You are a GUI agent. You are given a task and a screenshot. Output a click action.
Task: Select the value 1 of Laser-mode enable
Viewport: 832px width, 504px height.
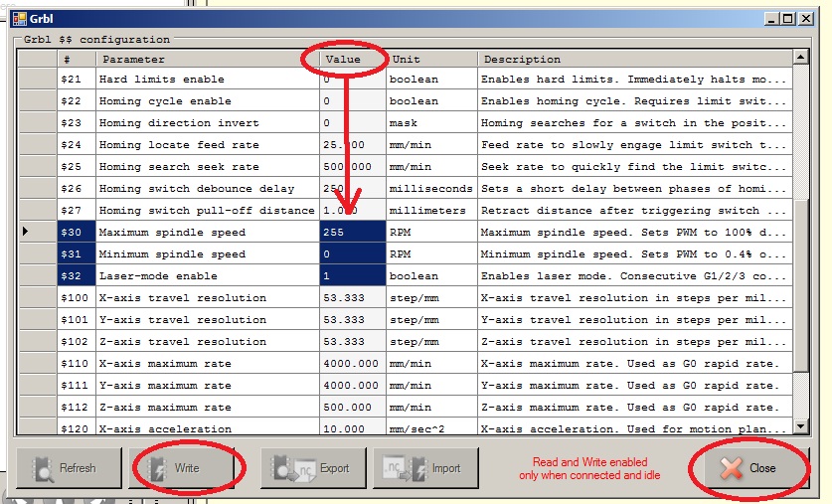[353, 276]
